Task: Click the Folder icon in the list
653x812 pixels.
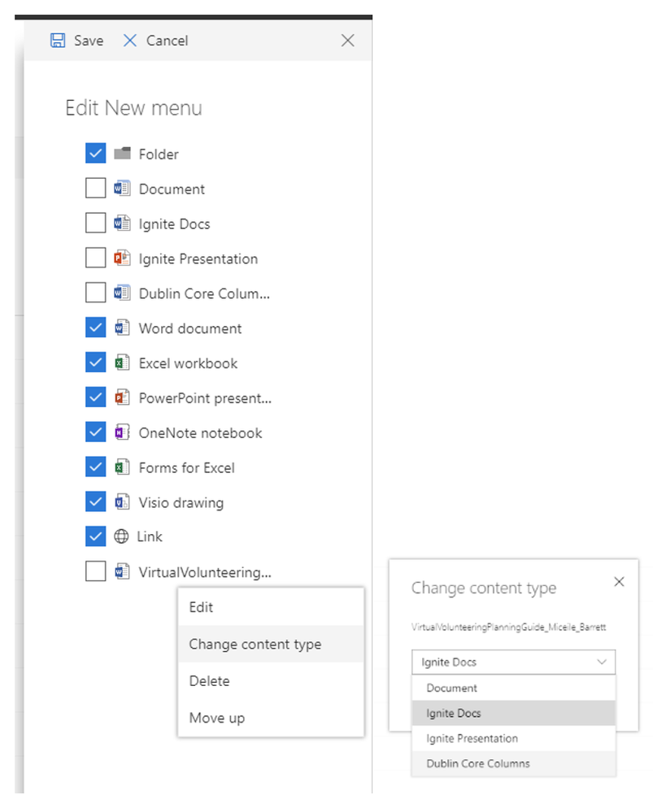Action: (122, 154)
